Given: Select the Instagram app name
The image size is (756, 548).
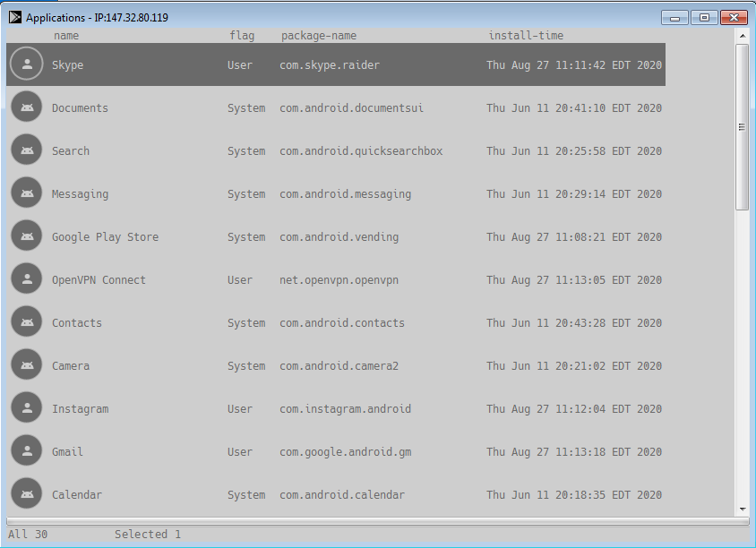Looking at the screenshot, I should tap(80, 409).
